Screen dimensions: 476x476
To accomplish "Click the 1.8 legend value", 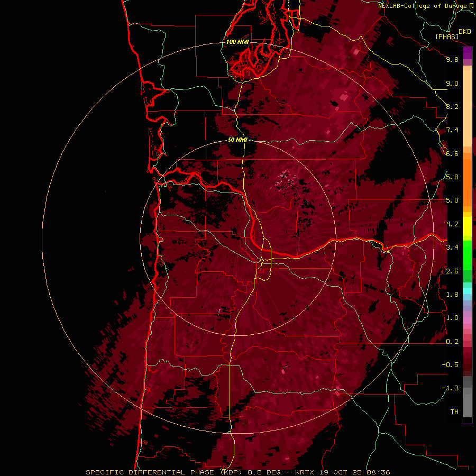I will (452, 295).
